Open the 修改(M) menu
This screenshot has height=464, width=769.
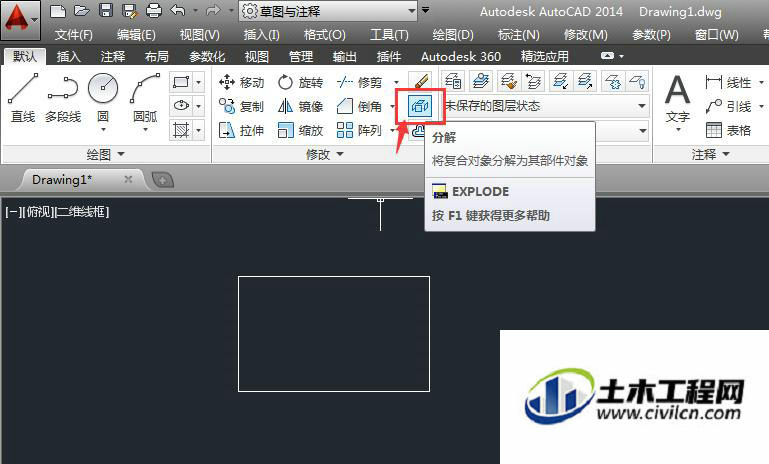[x=586, y=34]
